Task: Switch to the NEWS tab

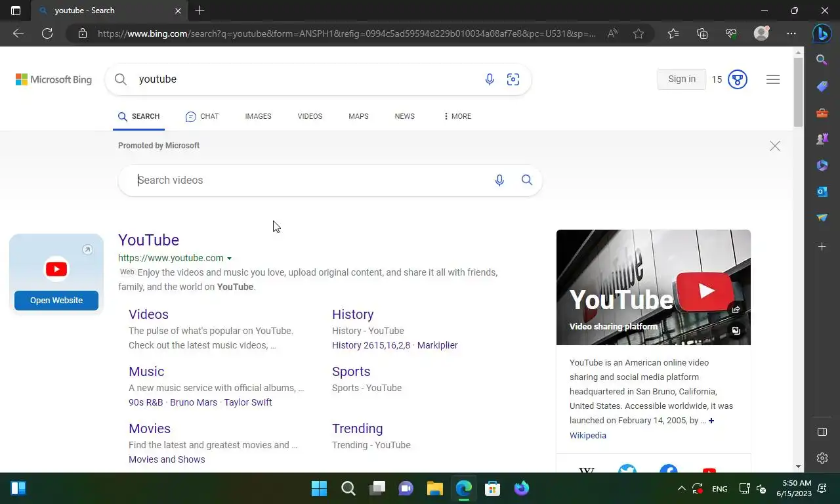Action: click(404, 116)
